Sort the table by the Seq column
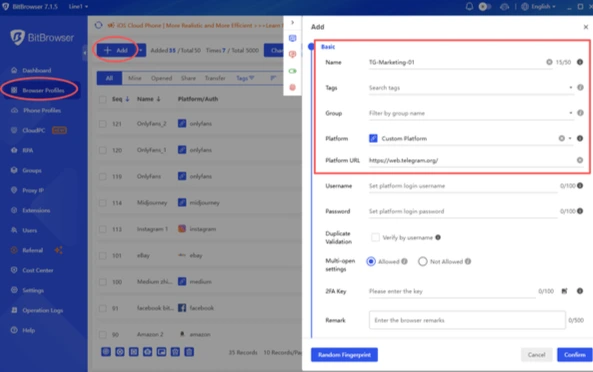 point(121,99)
